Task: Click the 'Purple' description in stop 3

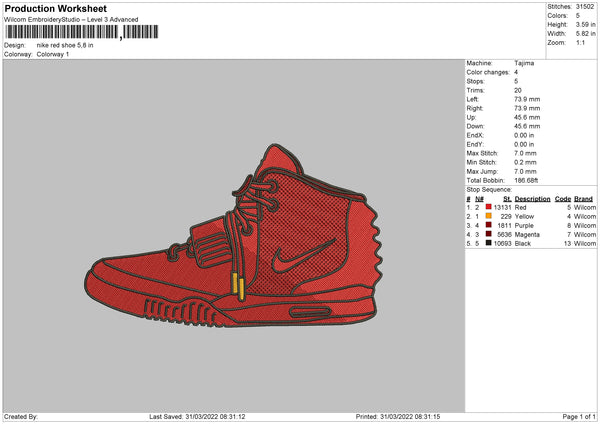Action: click(524, 226)
